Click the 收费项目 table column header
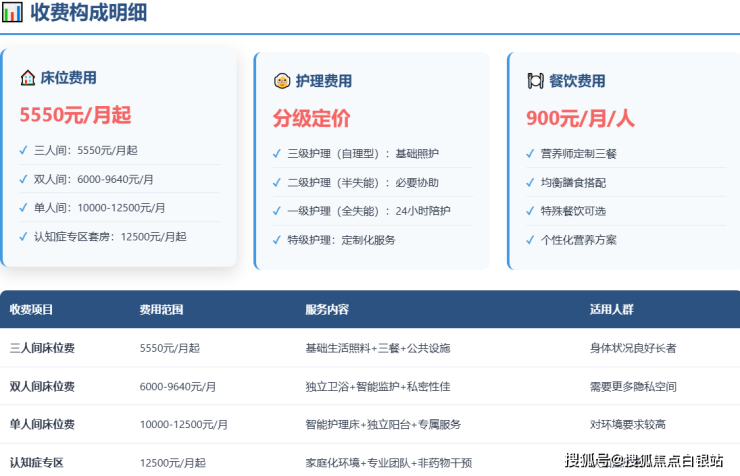This screenshot has width=740, height=476. 31,310
